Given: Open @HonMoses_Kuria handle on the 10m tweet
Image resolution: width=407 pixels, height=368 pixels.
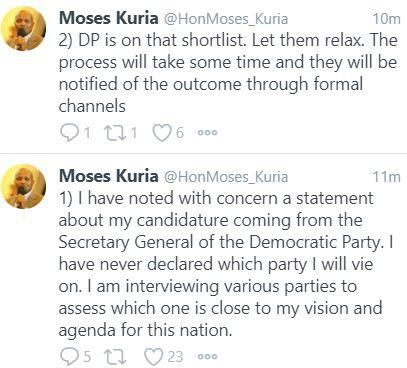Looking at the screenshot, I should click(226, 19).
